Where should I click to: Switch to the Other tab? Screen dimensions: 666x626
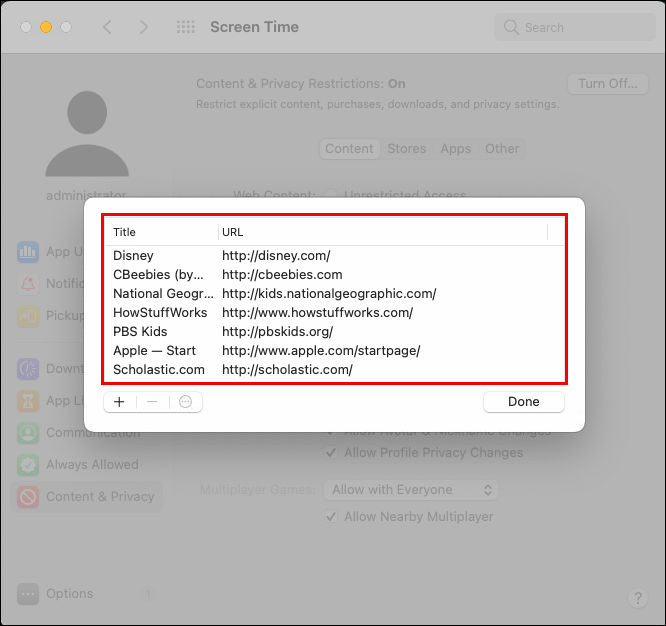502,149
